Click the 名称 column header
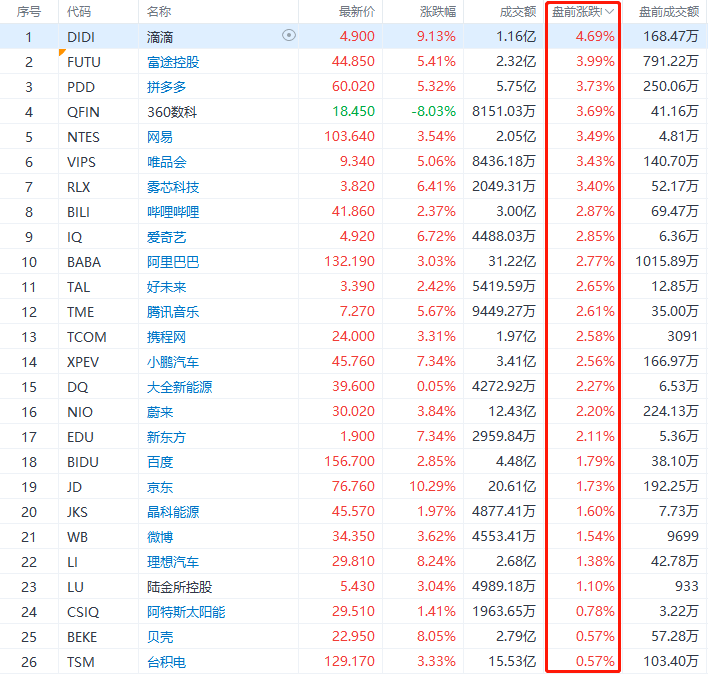Image resolution: width=708 pixels, height=674 pixels. 158,12
